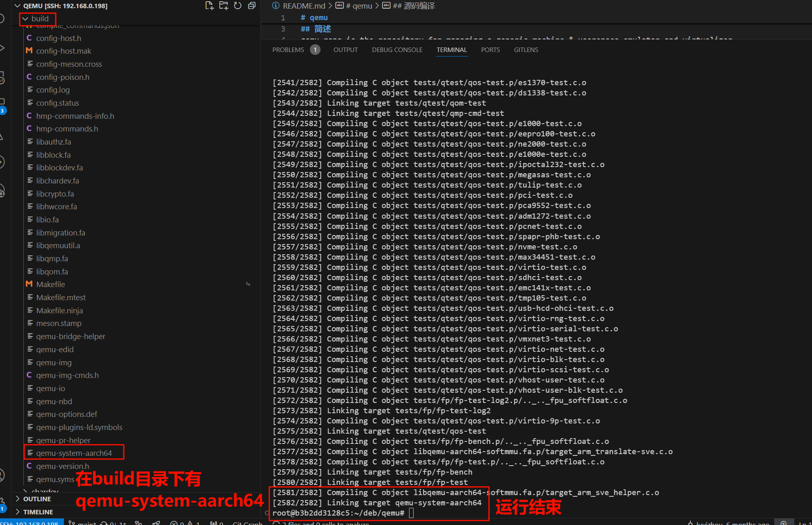The width and height of the screenshot is (812, 525).
Task: Refresh the Explorer file tree
Action: (x=237, y=6)
